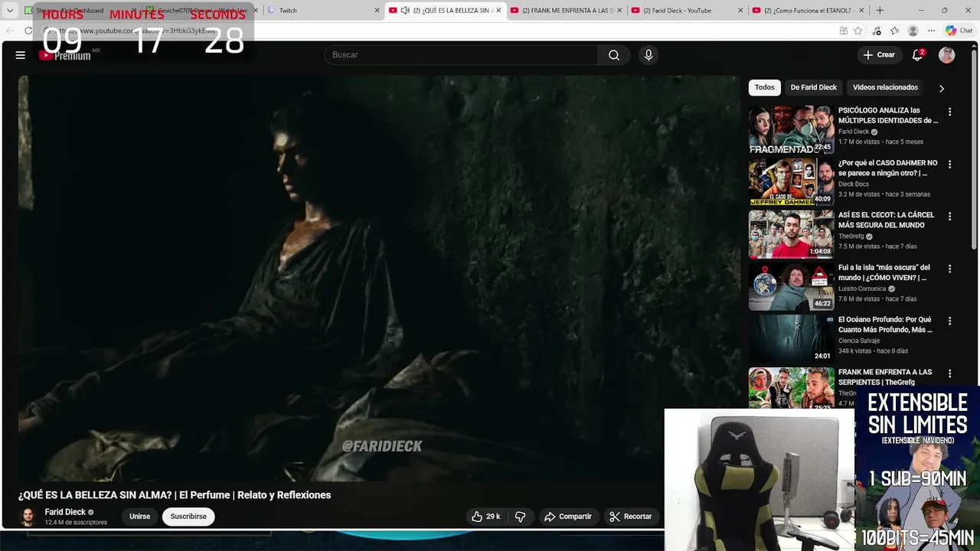The height and width of the screenshot is (551, 980).
Task: Close the Twitch browser tab
Action: (377, 10)
